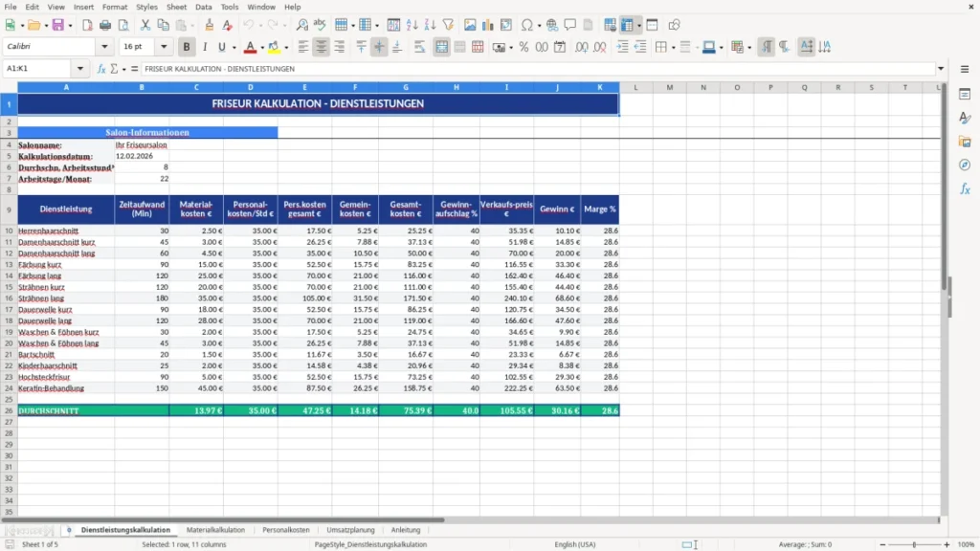This screenshot has height=551, width=980.
Task: Expand the formula bar
Action: click(941, 69)
